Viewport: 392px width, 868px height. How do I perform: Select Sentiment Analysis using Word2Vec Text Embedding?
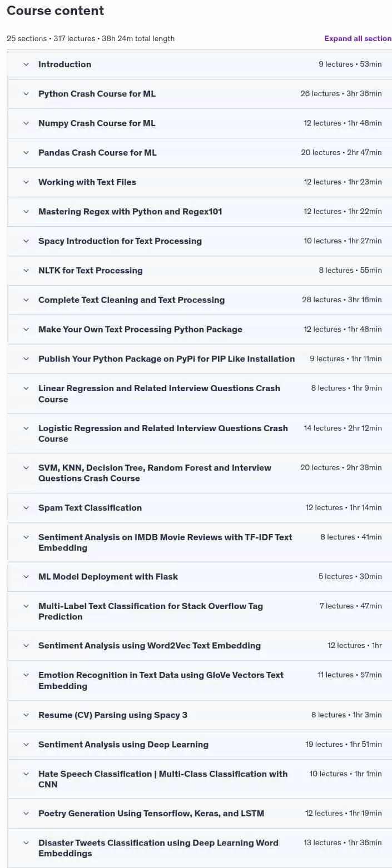click(x=200, y=646)
